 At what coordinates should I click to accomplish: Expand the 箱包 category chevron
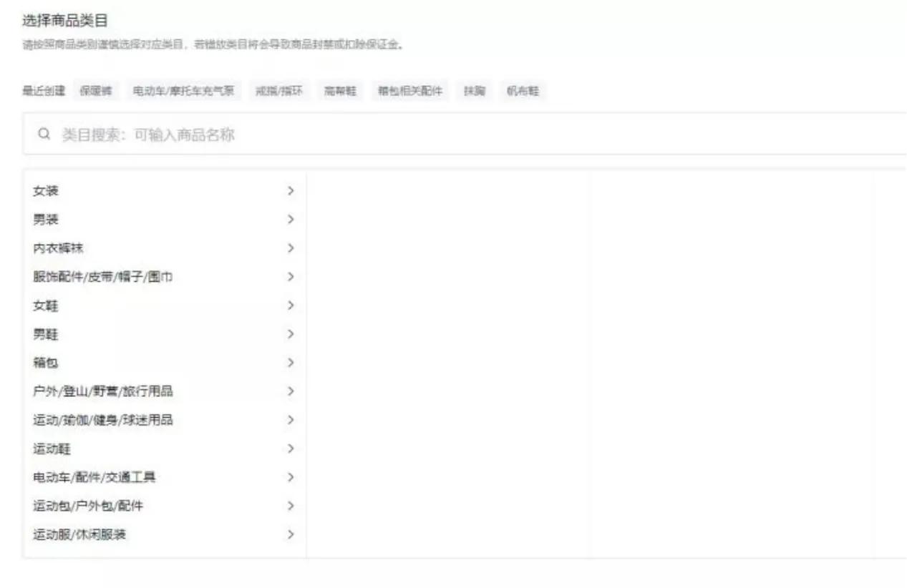[x=290, y=363]
